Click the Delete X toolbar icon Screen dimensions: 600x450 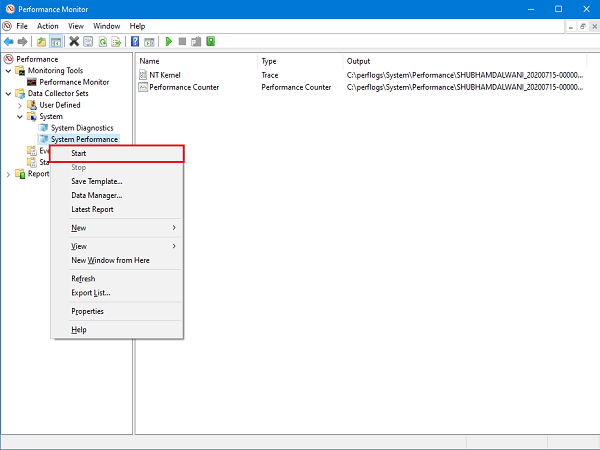coord(74,41)
